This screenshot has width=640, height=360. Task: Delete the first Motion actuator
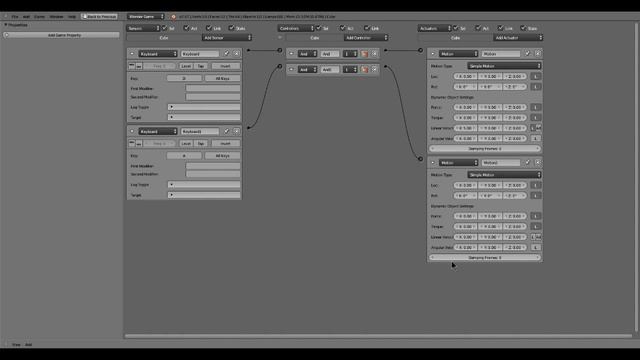(538, 53)
